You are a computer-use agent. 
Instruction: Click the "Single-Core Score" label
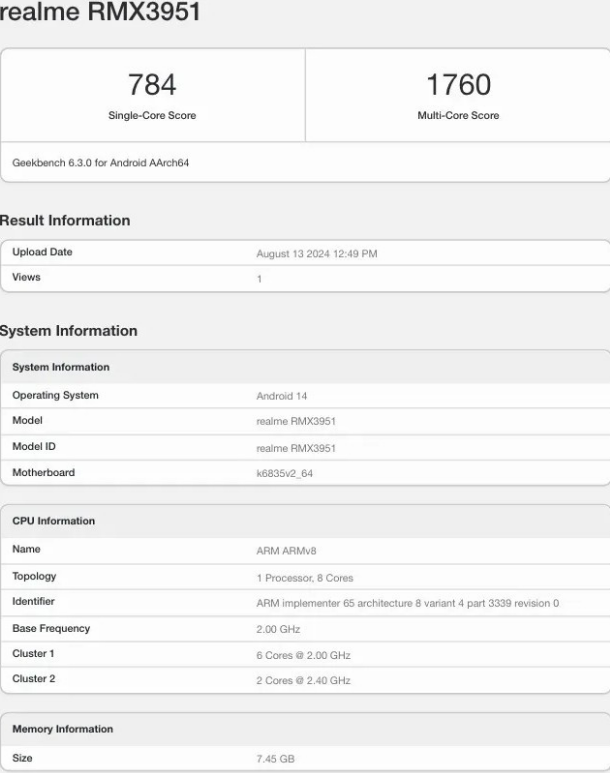click(152, 115)
